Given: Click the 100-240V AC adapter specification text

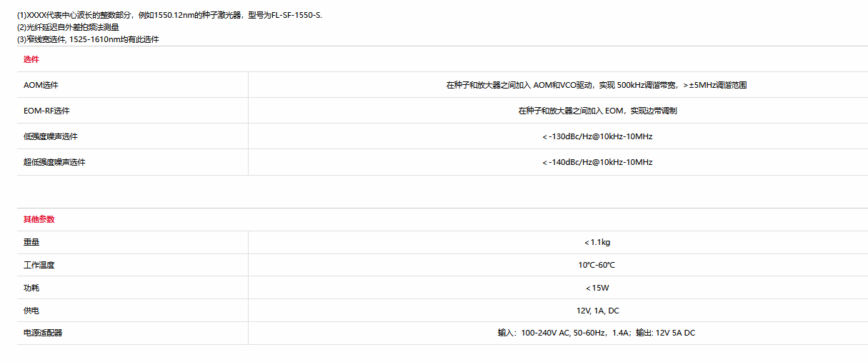Looking at the screenshot, I should (597, 333).
